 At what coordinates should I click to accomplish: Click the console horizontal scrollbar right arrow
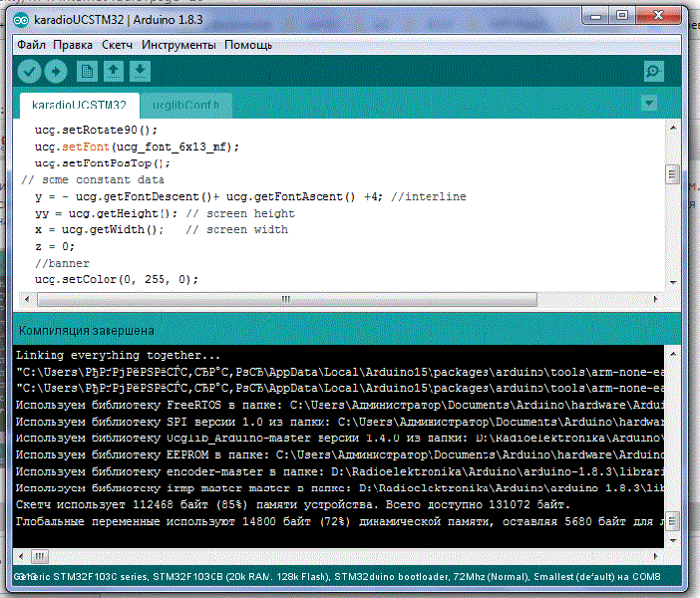pyautogui.click(x=655, y=556)
